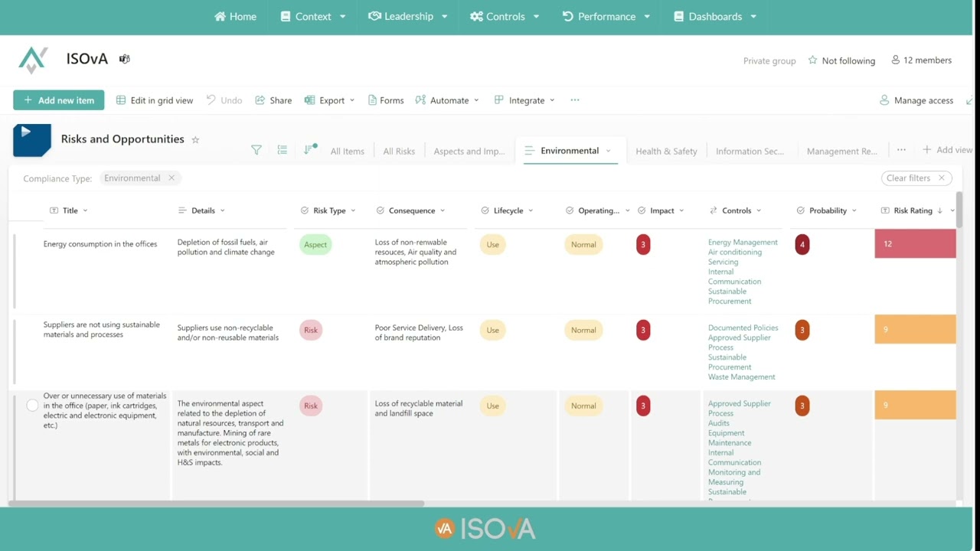The height and width of the screenshot is (551, 980).
Task: Open the Energy Management control link
Action: [743, 243]
